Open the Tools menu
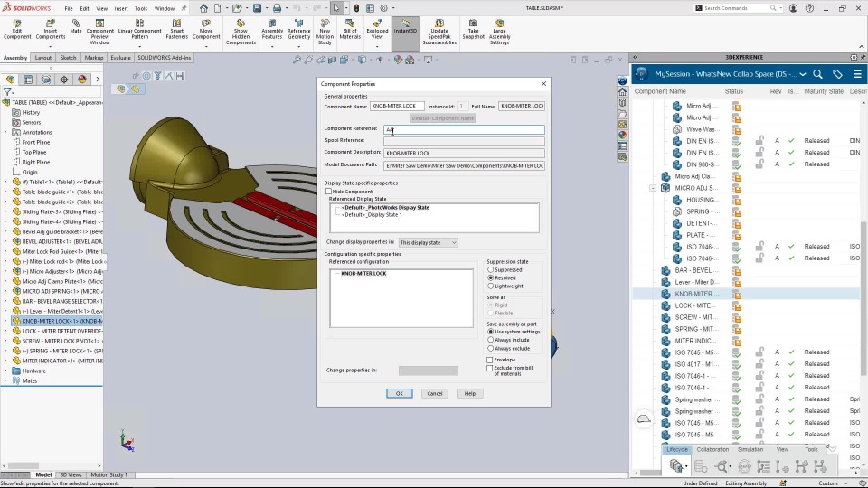This screenshot has width=868, height=488. (141, 8)
